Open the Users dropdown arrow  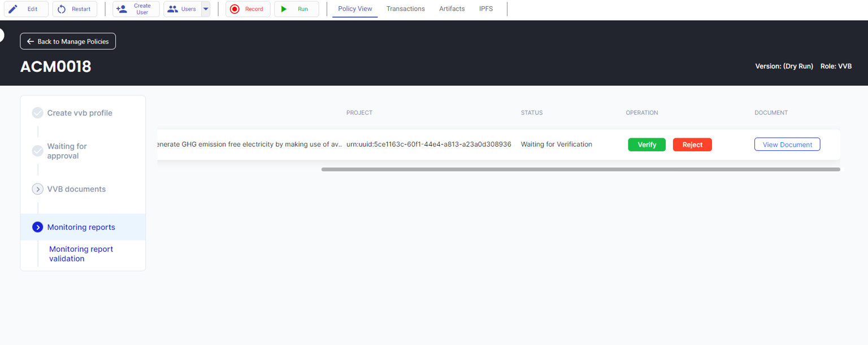tap(206, 9)
